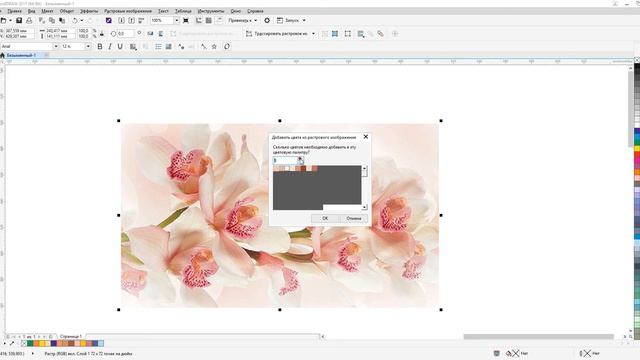This screenshot has height=360, width=640.
Task: Pick the dark blue swatch in document palette
Action: 53,343
